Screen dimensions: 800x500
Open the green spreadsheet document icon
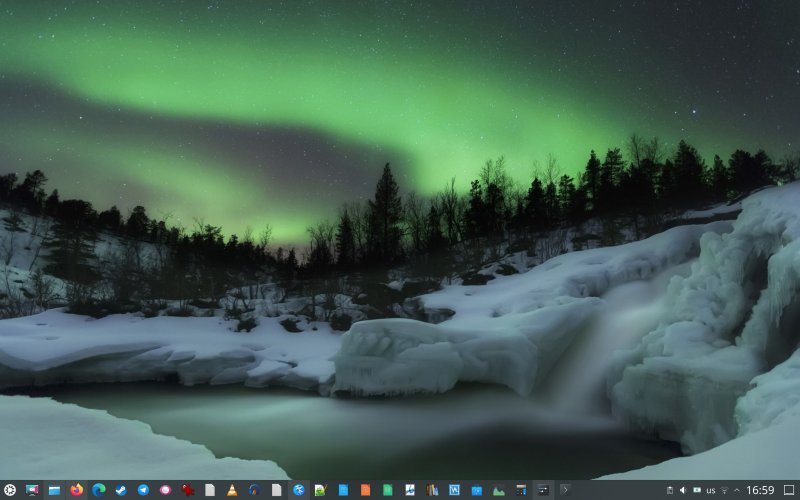pos(388,490)
